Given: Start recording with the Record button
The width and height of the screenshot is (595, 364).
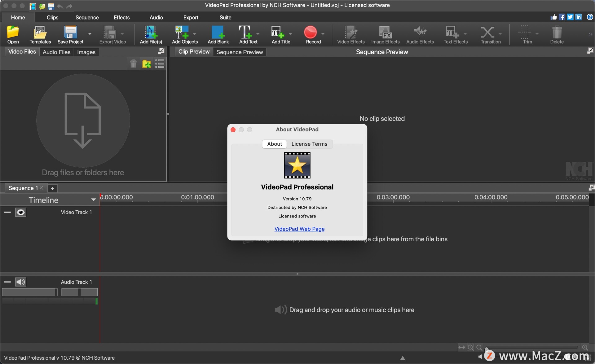Looking at the screenshot, I should coord(313,35).
